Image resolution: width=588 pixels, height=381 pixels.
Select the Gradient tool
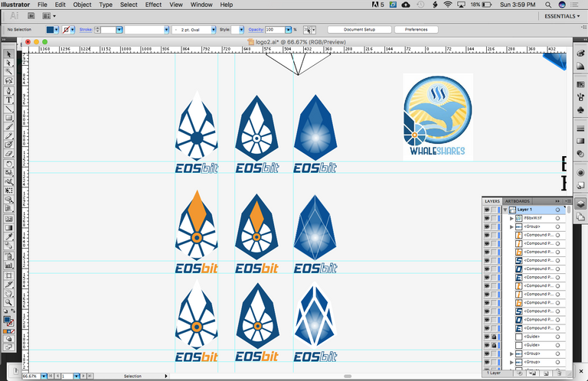pos(8,228)
